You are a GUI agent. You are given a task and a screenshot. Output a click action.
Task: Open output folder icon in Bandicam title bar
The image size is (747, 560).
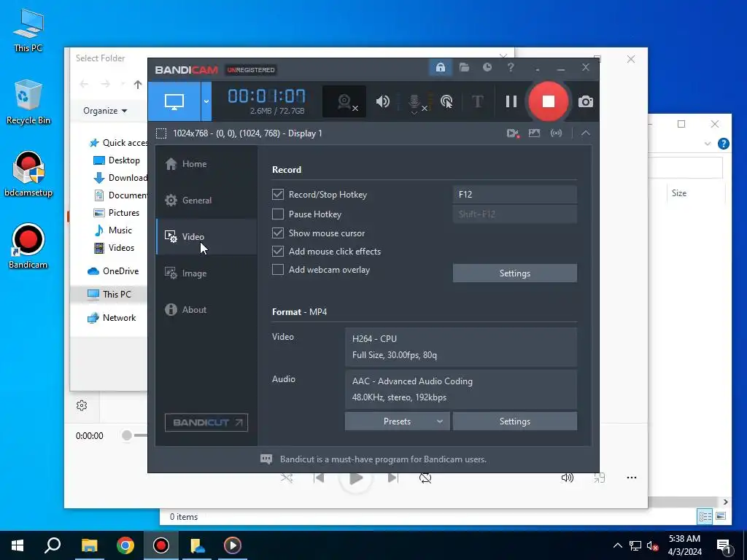point(465,68)
